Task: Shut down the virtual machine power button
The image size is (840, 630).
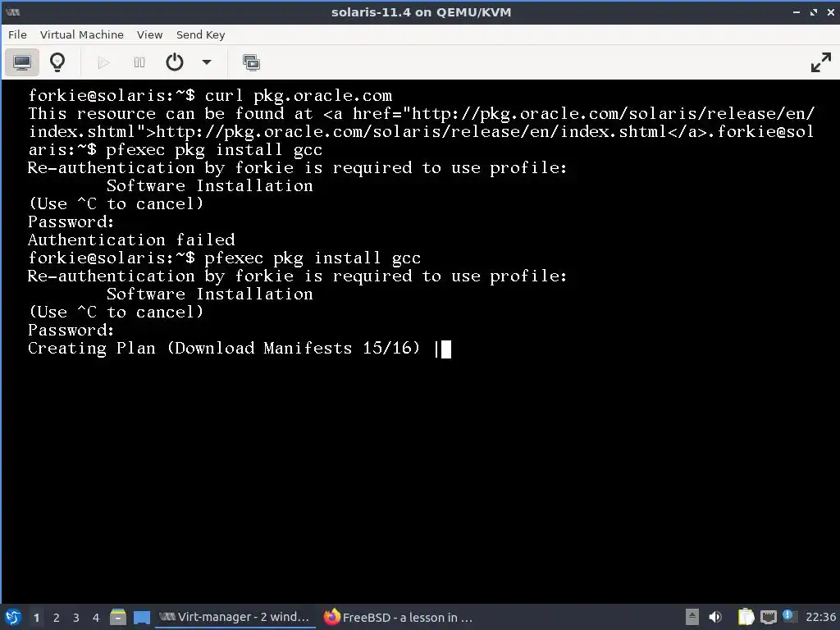Action: coord(175,62)
